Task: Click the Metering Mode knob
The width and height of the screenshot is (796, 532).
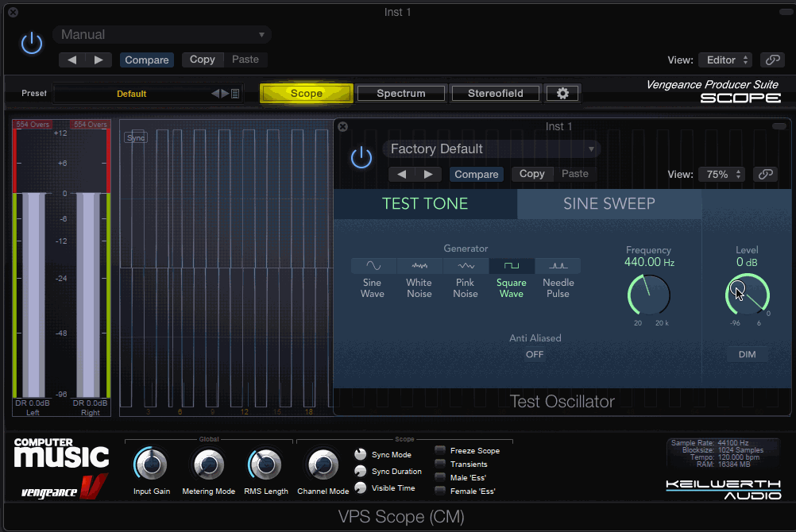Action: point(209,465)
